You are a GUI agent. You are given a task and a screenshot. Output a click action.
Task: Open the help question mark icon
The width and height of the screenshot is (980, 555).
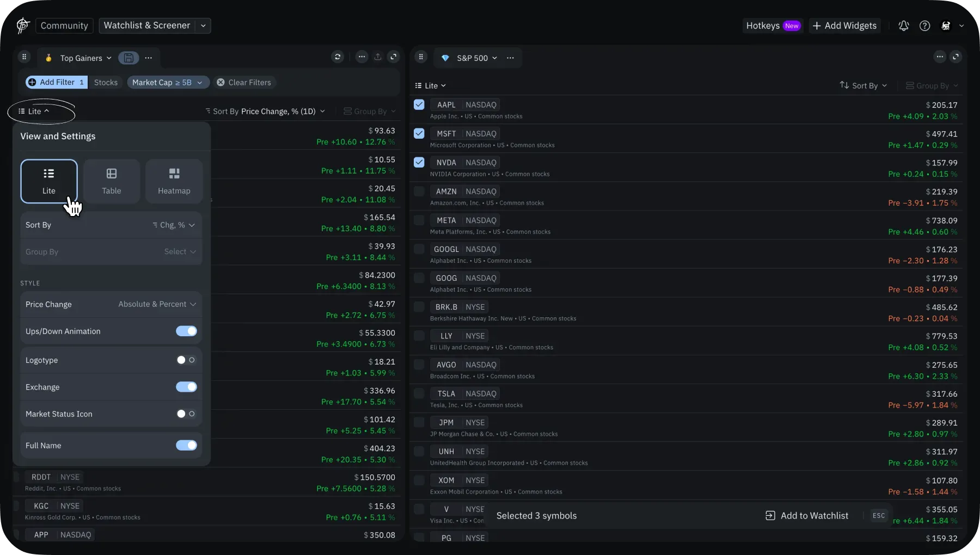[x=924, y=26]
